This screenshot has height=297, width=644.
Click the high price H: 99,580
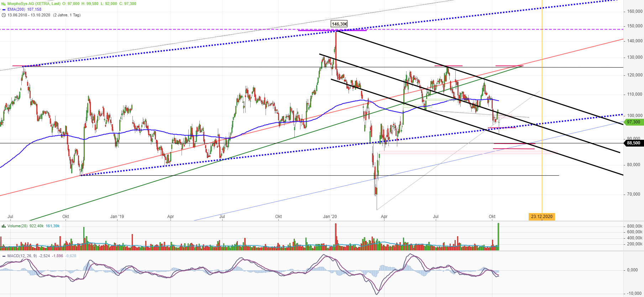[x=90, y=4]
